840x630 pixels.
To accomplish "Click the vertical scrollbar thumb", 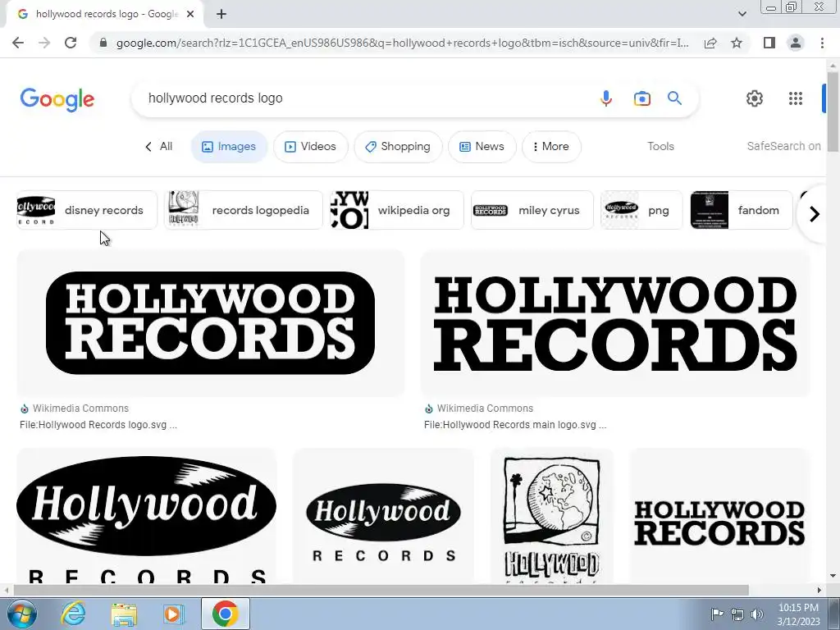I will coord(833,111).
